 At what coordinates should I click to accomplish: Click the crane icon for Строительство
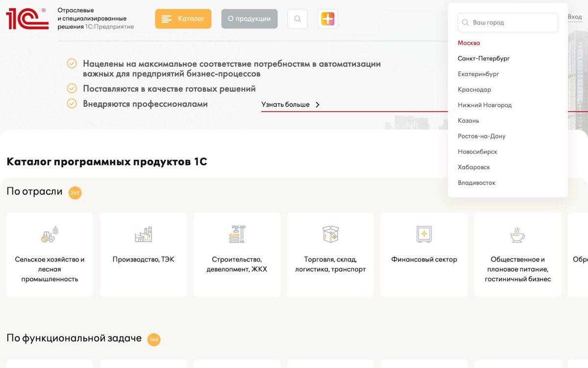tap(237, 235)
